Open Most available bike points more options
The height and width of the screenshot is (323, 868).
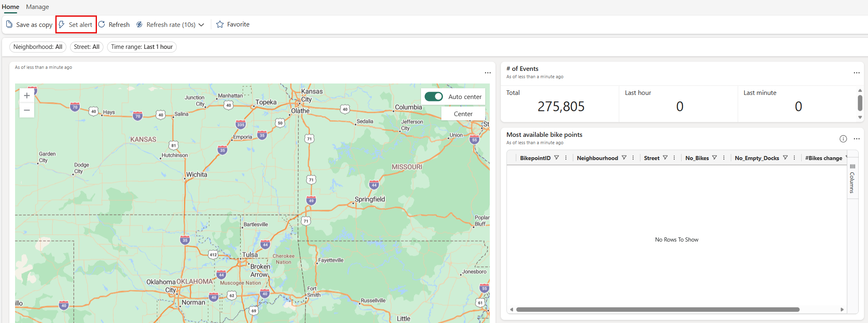(857, 139)
